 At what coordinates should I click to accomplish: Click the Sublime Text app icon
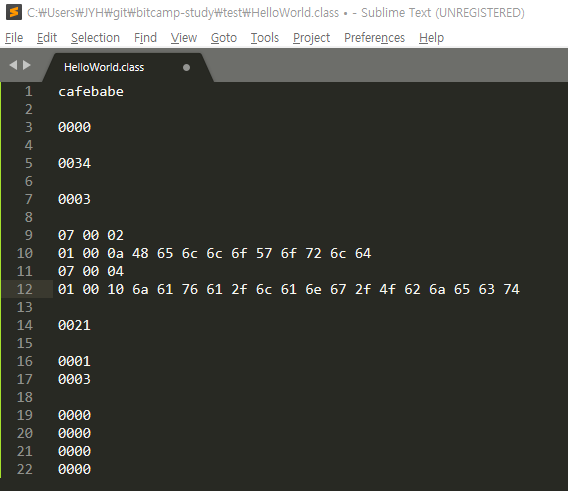(14, 12)
